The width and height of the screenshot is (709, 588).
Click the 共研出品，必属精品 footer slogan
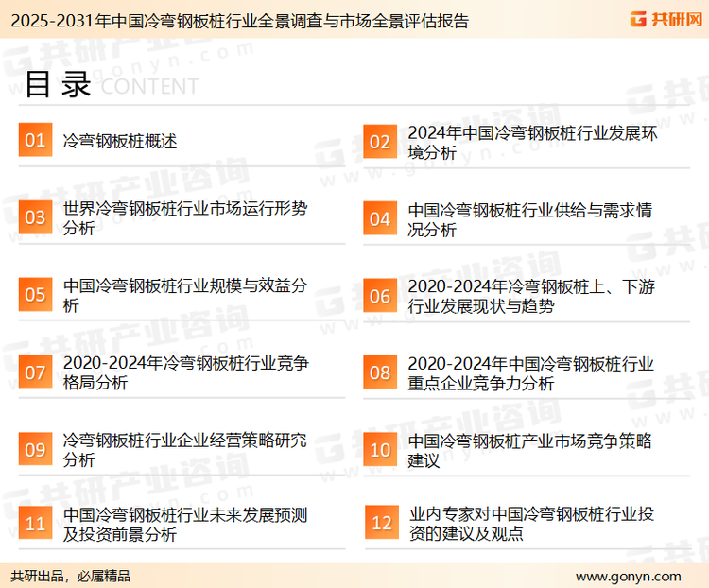71,576
